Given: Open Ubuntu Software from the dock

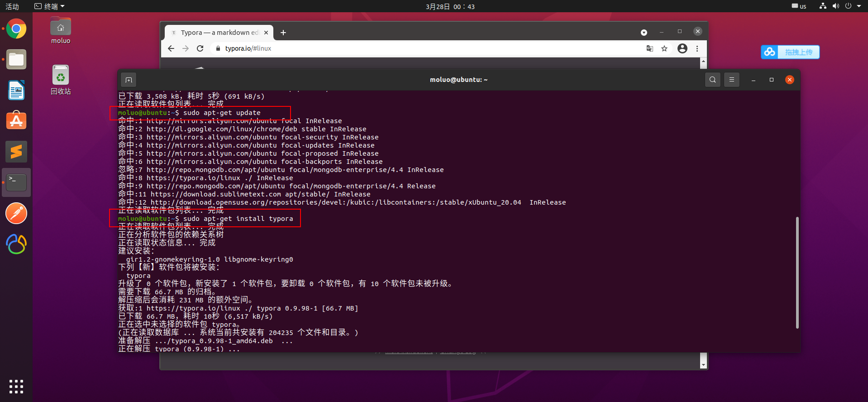Looking at the screenshot, I should click(x=16, y=121).
